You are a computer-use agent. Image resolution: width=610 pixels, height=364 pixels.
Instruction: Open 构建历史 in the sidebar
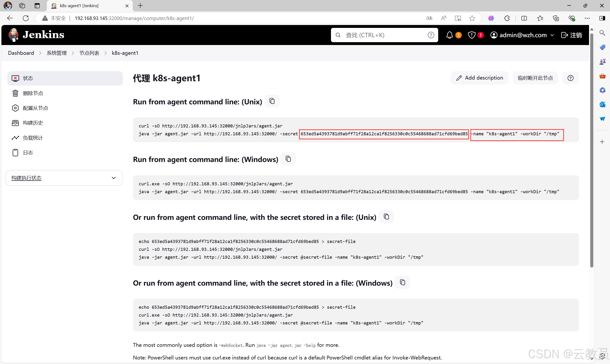[65, 123]
